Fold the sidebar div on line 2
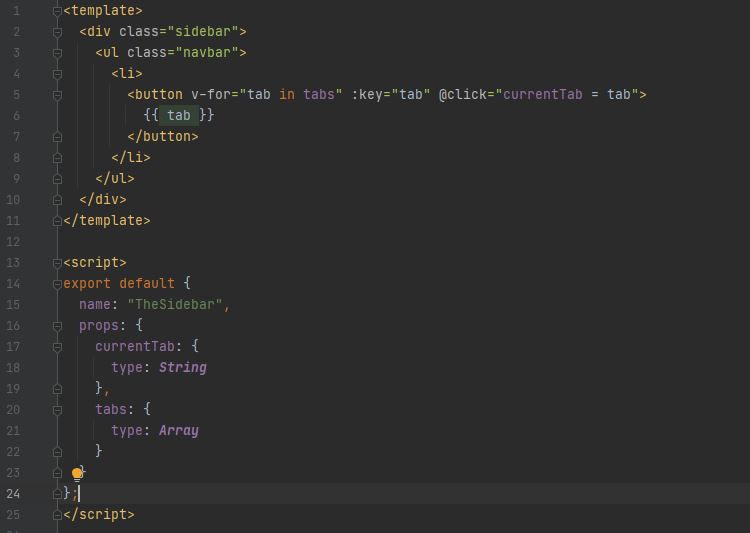Viewport: 750px width, 533px height. [57, 32]
